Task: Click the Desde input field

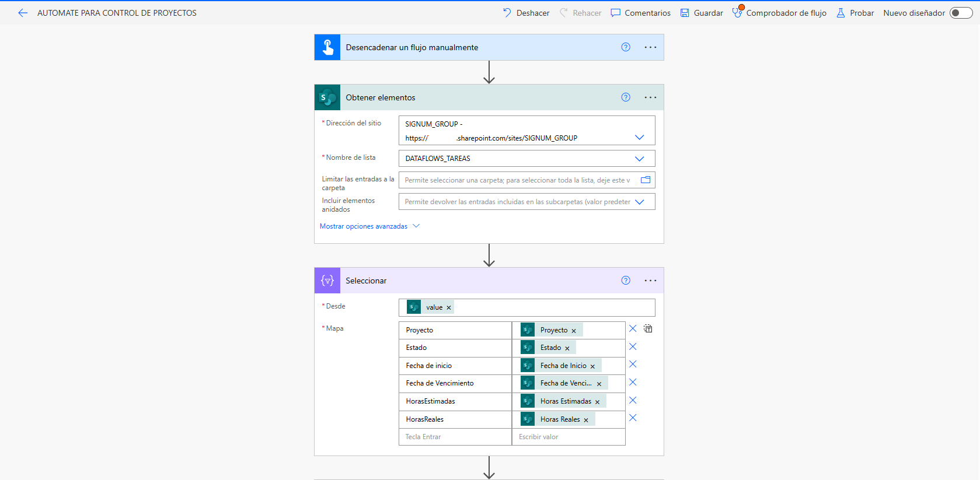Action: tap(526, 307)
